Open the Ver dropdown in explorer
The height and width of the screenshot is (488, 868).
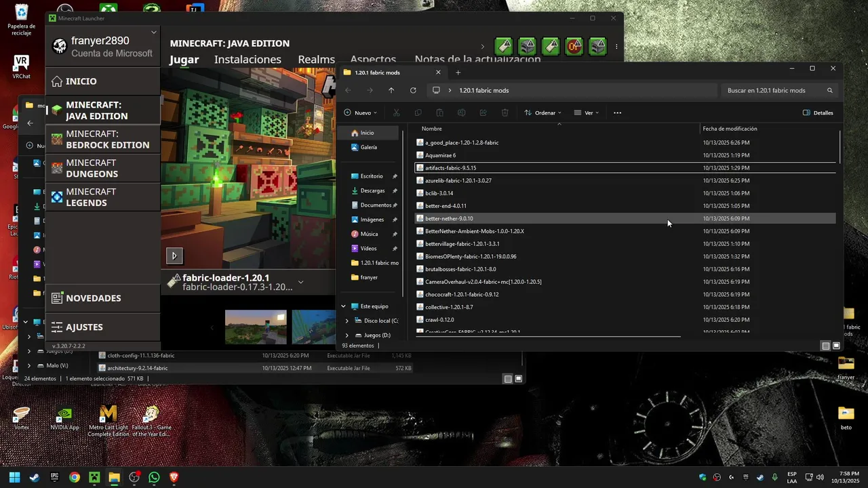pyautogui.click(x=587, y=113)
